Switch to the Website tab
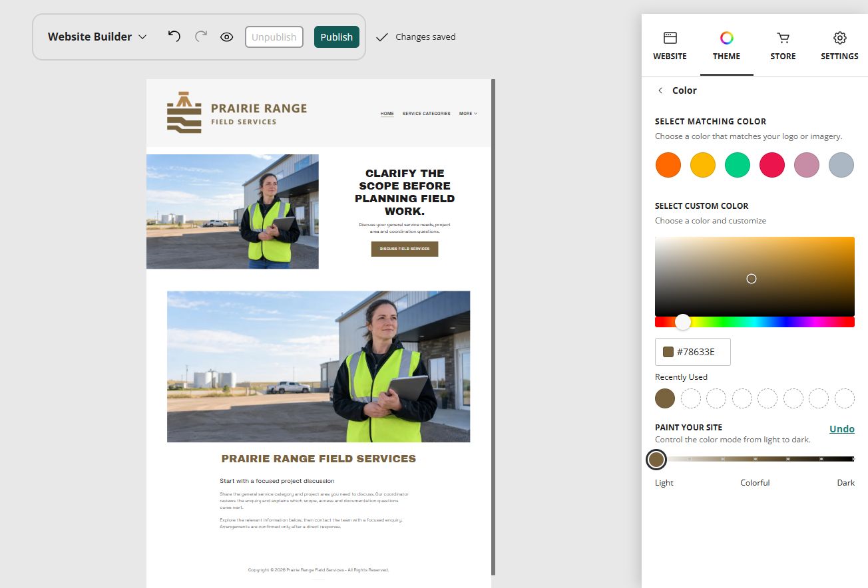868x588 pixels. coord(670,46)
